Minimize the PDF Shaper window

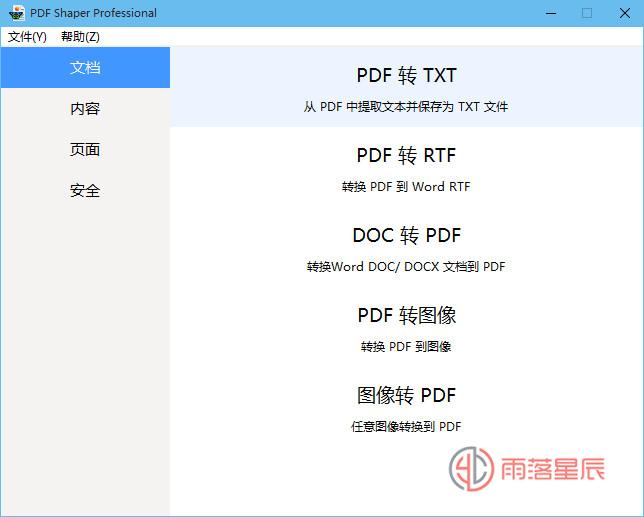(x=551, y=13)
